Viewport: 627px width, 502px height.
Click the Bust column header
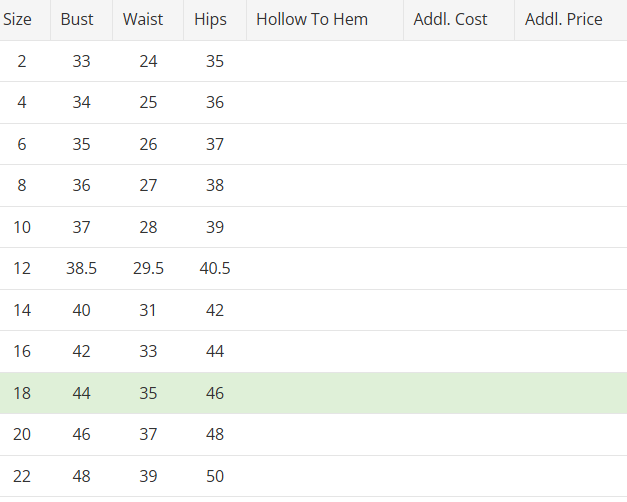(77, 20)
